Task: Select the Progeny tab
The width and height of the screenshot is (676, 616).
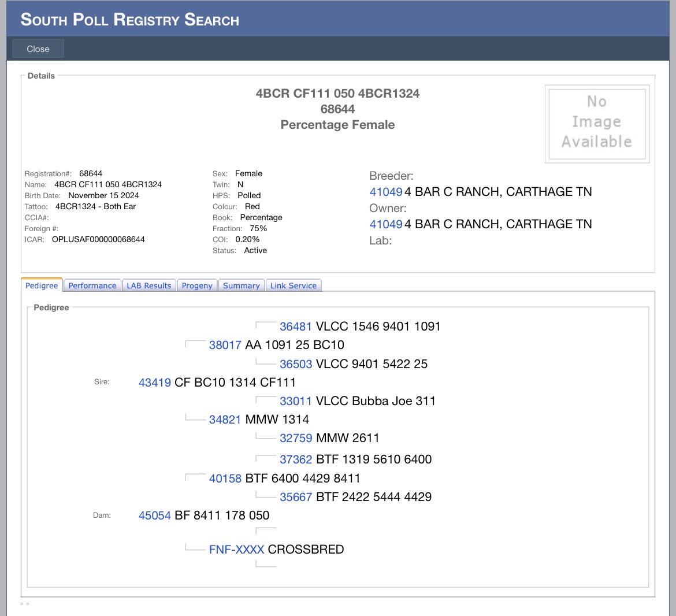Action: pos(197,285)
